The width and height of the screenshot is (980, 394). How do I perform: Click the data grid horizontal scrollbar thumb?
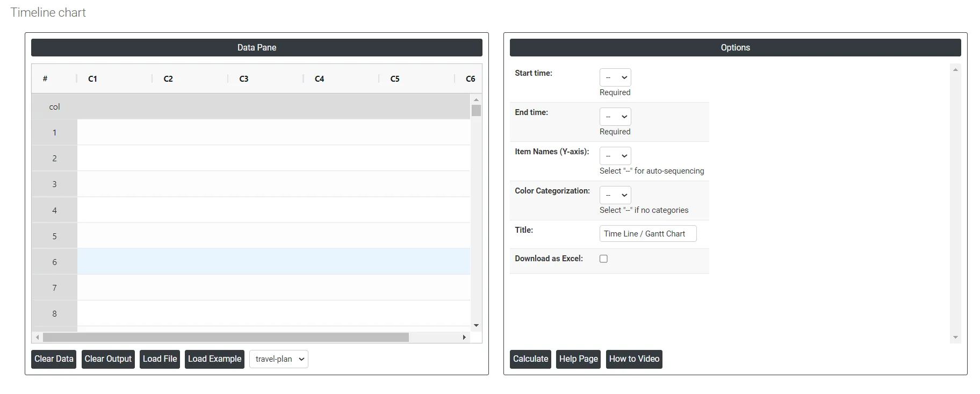click(226, 337)
